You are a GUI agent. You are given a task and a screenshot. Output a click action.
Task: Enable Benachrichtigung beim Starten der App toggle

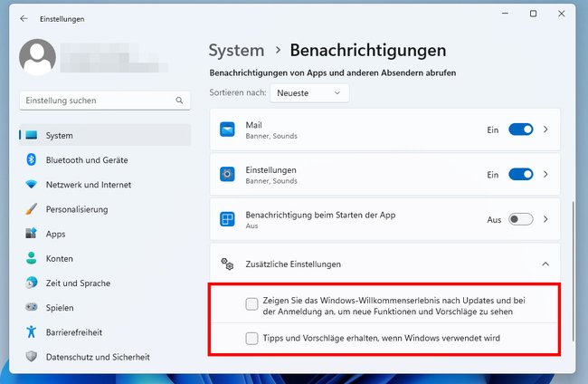521,219
